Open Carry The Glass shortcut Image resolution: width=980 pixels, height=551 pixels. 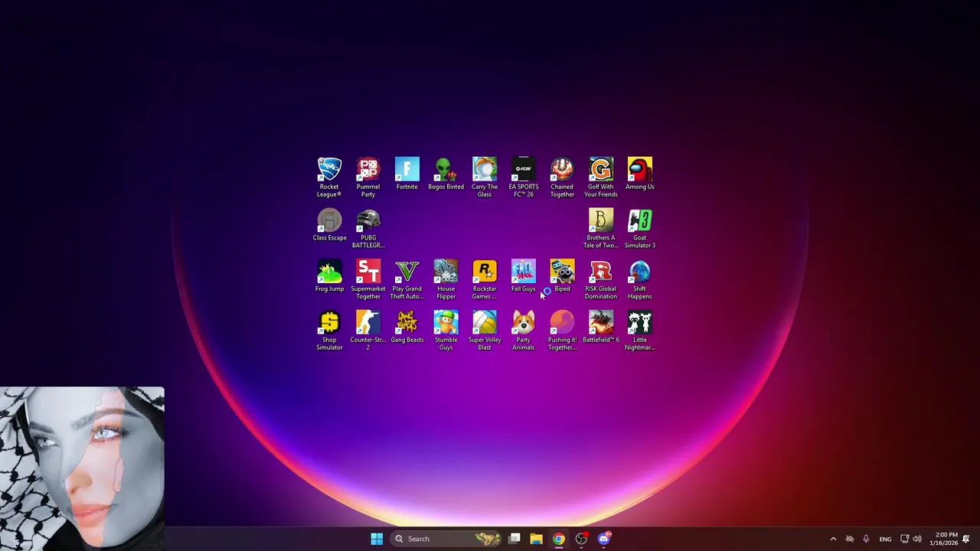485,178
